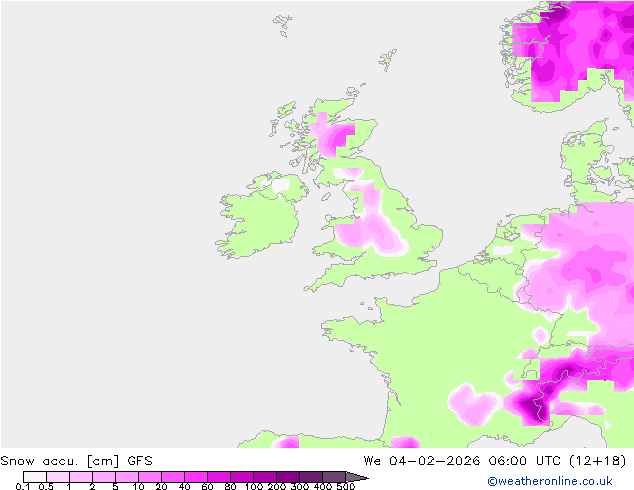The image size is (634, 490).
Task: Click the Wales snow accumulation area
Action: [x=350, y=234]
